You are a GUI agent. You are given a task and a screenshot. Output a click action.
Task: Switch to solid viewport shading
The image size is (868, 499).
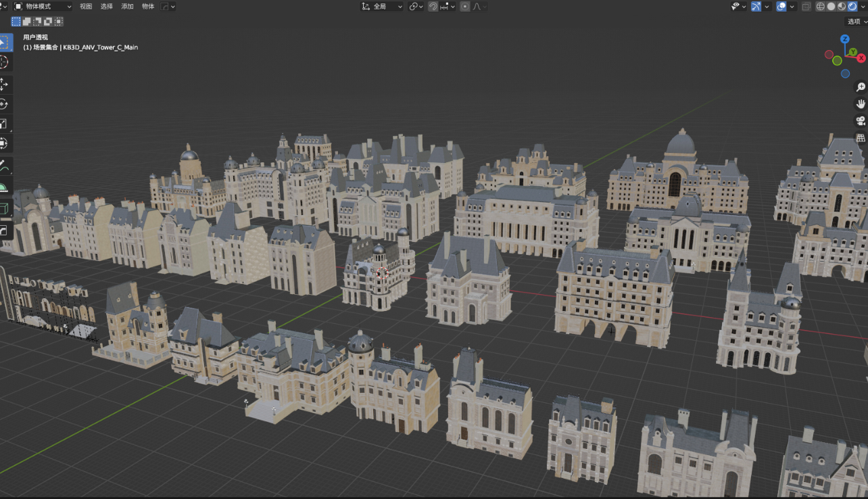click(831, 6)
